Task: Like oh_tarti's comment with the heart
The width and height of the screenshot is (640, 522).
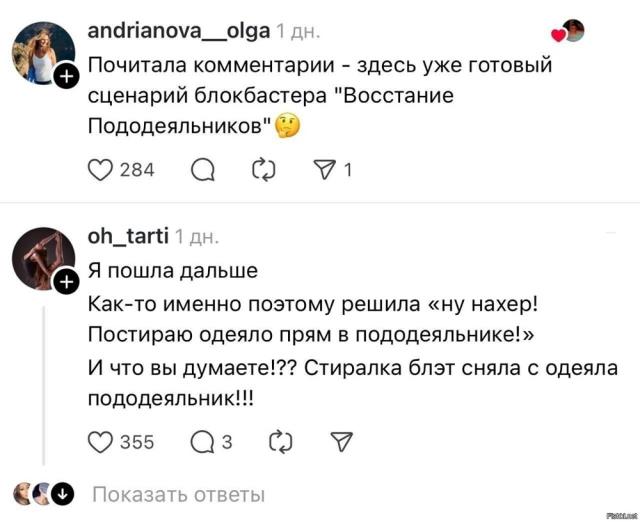Action: coord(101,441)
